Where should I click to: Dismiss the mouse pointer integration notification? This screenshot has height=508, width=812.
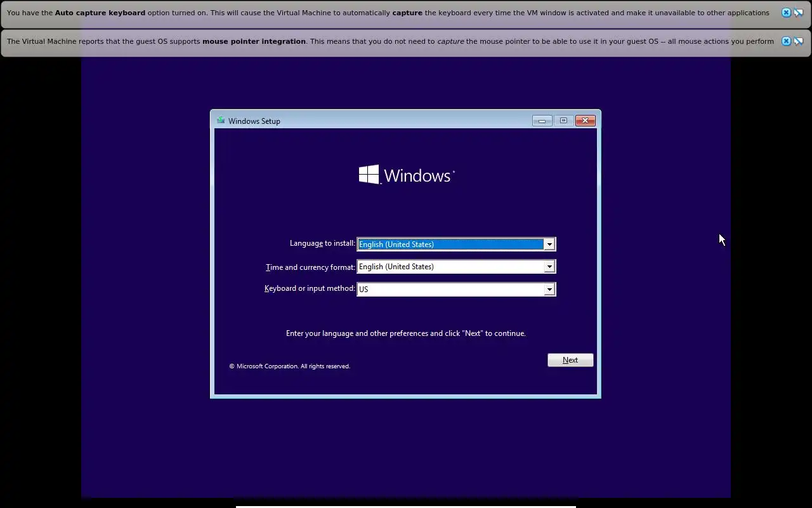(x=786, y=41)
